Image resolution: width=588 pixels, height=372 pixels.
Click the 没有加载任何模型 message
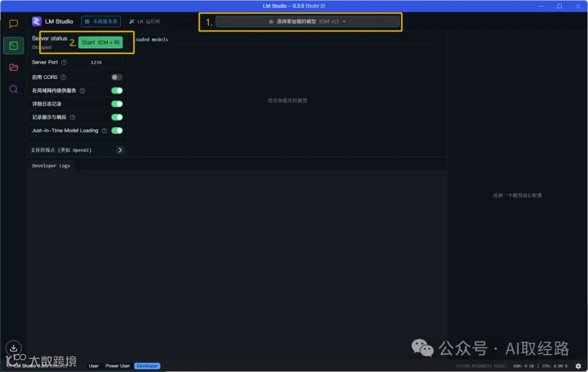click(x=287, y=101)
